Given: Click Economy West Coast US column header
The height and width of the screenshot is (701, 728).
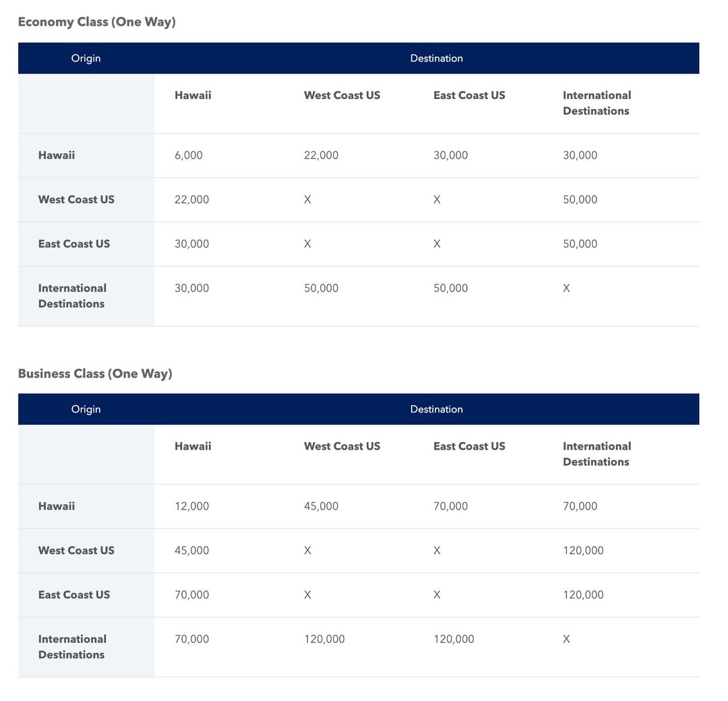Looking at the screenshot, I should [342, 96].
